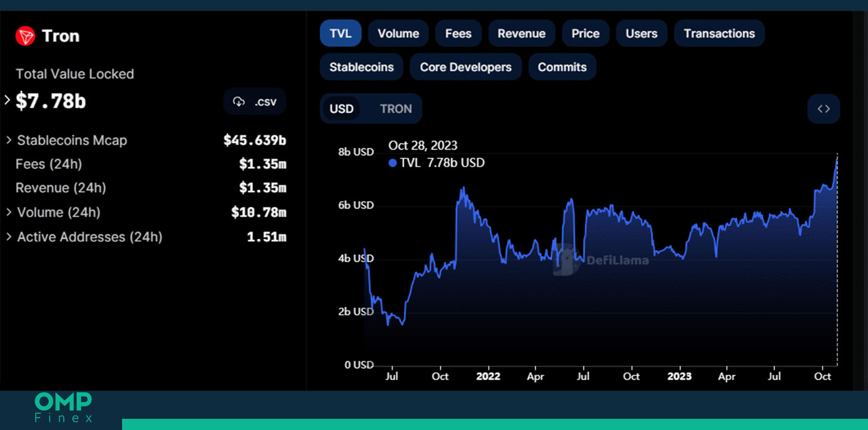This screenshot has width=868, height=430.
Task: Click the $45.639b stablecoins value
Action: pos(255,140)
